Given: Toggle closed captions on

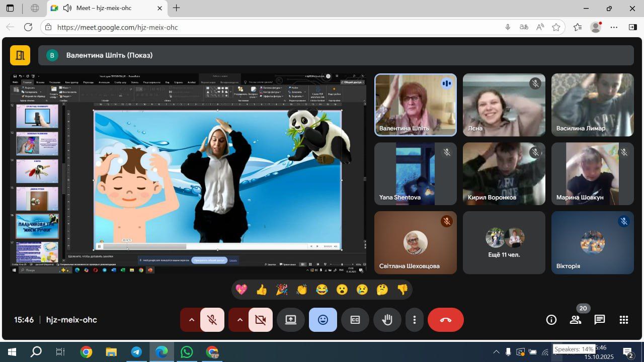Looking at the screenshot, I should (x=355, y=320).
